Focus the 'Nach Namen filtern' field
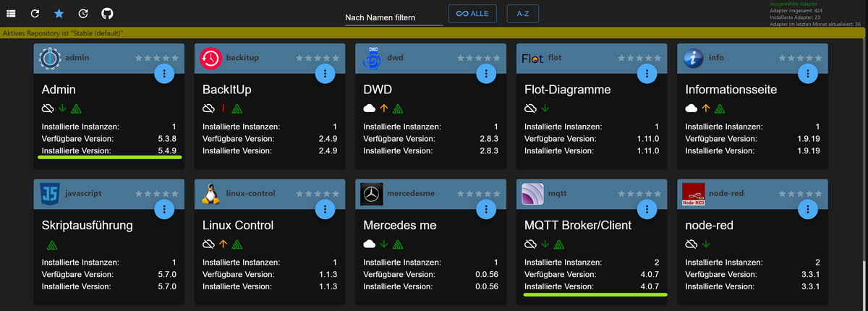Screen dimensions: 868x311 point(393,17)
